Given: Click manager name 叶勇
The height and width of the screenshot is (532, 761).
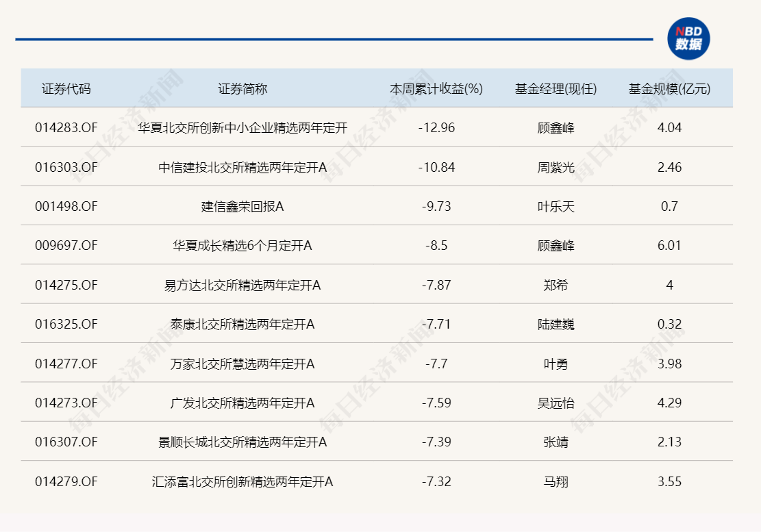Looking at the screenshot, I should (x=556, y=364).
